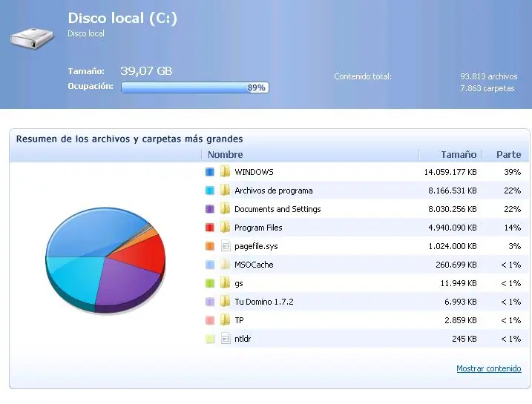The image size is (532, 404).
Task: Click the pagefile.sys file icon
Action: [x=226, y=245]
